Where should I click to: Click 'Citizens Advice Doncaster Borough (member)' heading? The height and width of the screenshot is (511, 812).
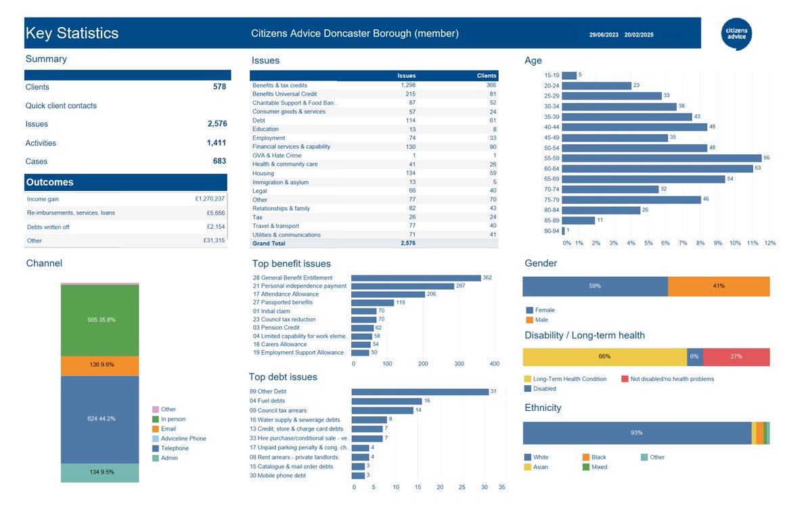coord(355,33)
